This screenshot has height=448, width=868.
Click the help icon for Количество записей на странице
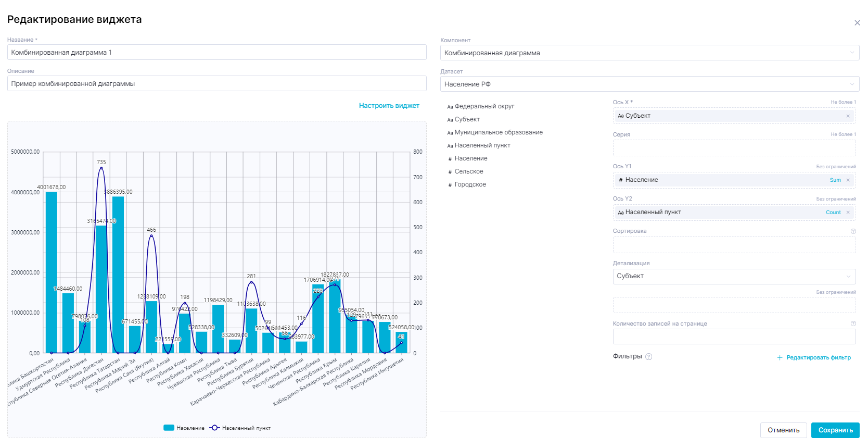(853, 323)
